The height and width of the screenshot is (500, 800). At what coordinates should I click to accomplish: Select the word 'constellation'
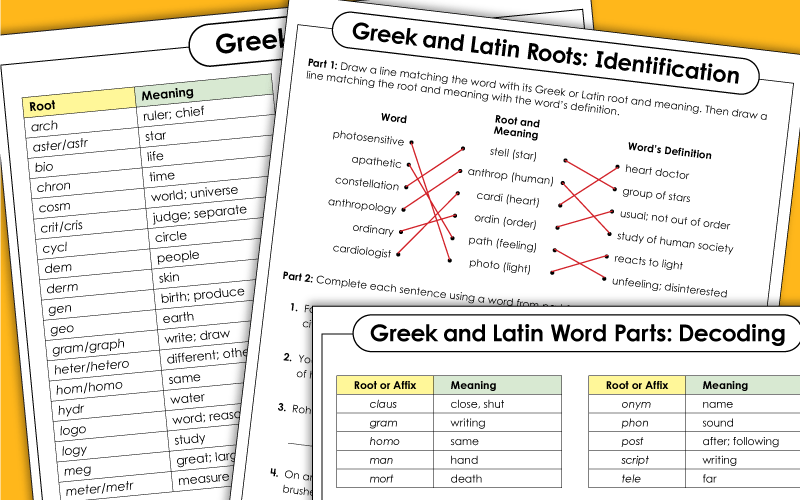pyautogui.click(x=367, y=183)
